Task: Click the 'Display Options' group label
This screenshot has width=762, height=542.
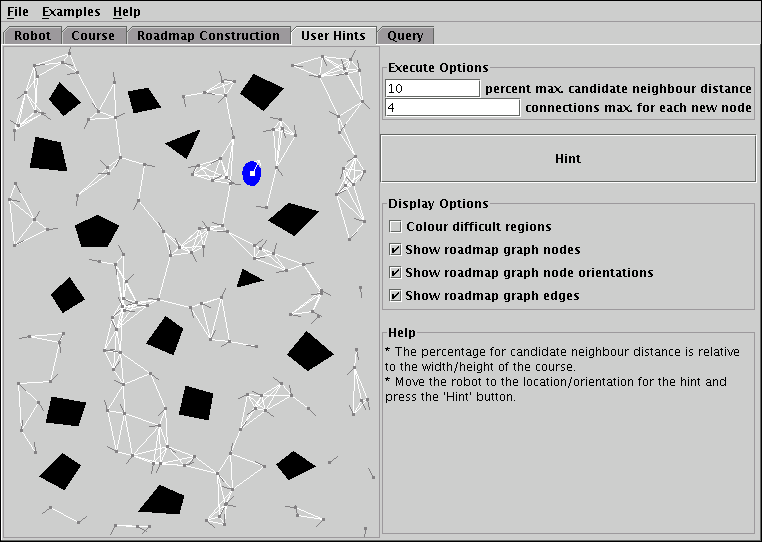Action: tap(438, 203)
